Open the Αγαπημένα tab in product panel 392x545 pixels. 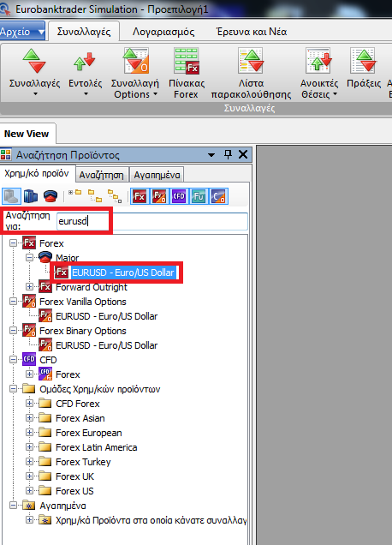tap(157, 175)
